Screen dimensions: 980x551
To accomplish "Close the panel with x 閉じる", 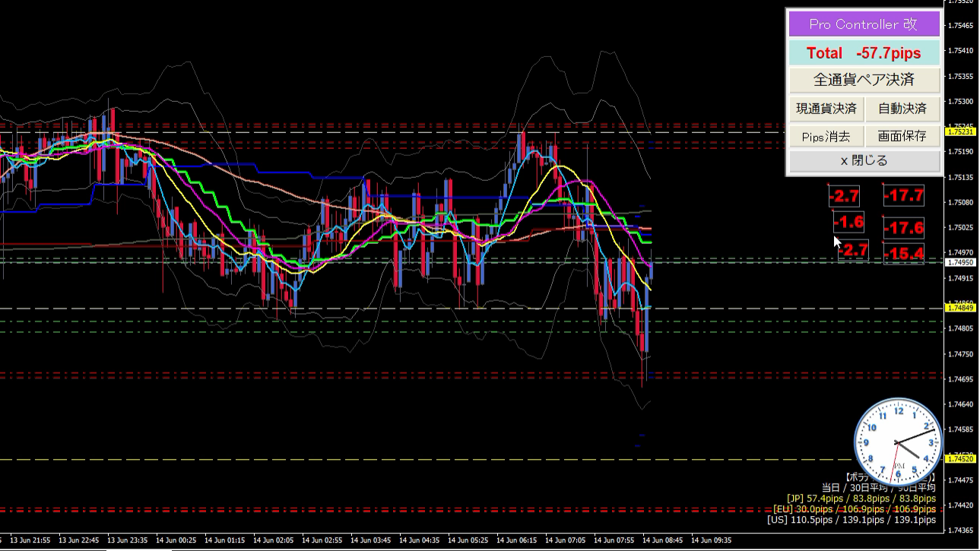I will click(x=864, y=161).
